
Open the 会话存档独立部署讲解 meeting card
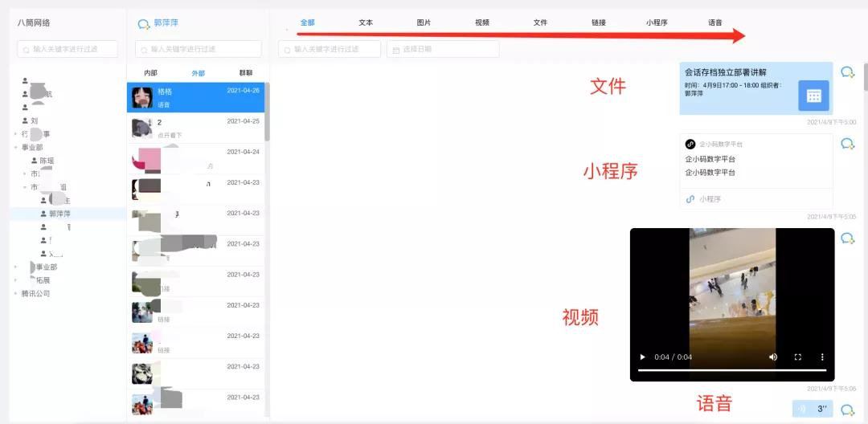pyautogui.click(x=756, y=88)
